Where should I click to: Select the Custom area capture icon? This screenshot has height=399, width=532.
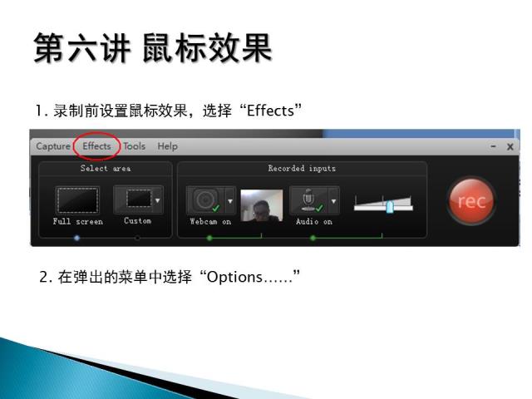click(x=134, y=199)
